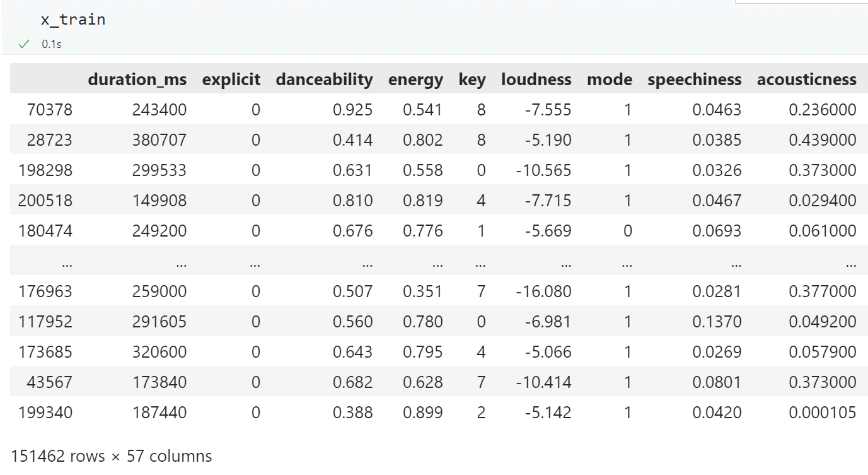This screenshot has width=868, height=475.
Task: Select the key column header
Action: (472, 79)
